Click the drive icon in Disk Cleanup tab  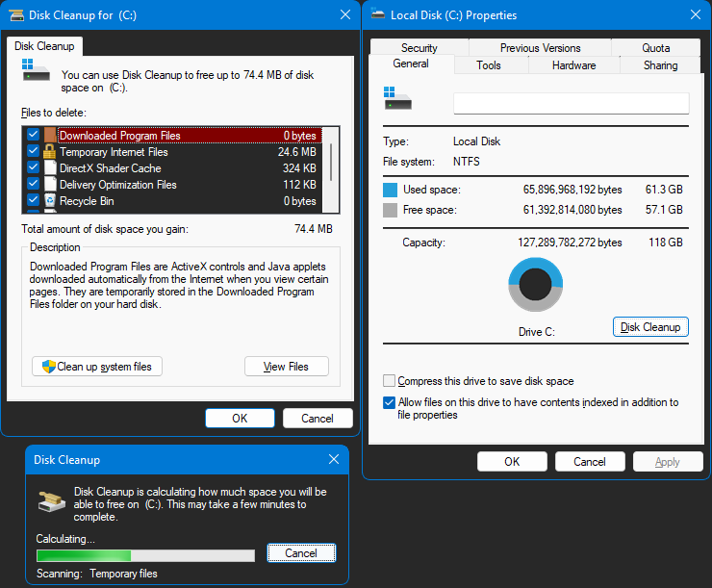coord(36,70)
